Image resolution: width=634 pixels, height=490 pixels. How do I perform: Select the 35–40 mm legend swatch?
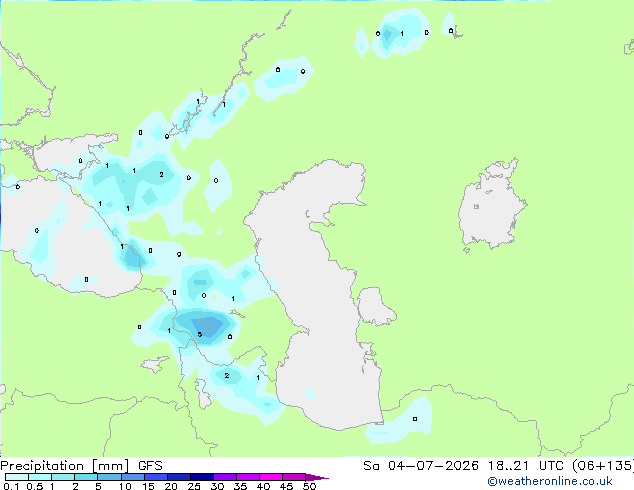pyautogui.click(x=248, y=477)
